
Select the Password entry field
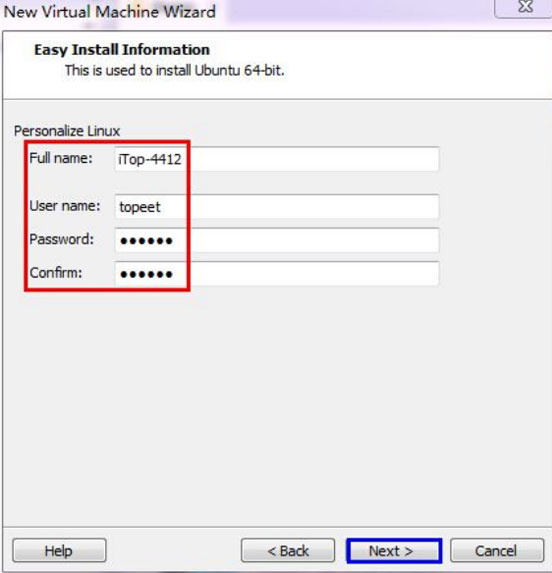coord(277,240)
